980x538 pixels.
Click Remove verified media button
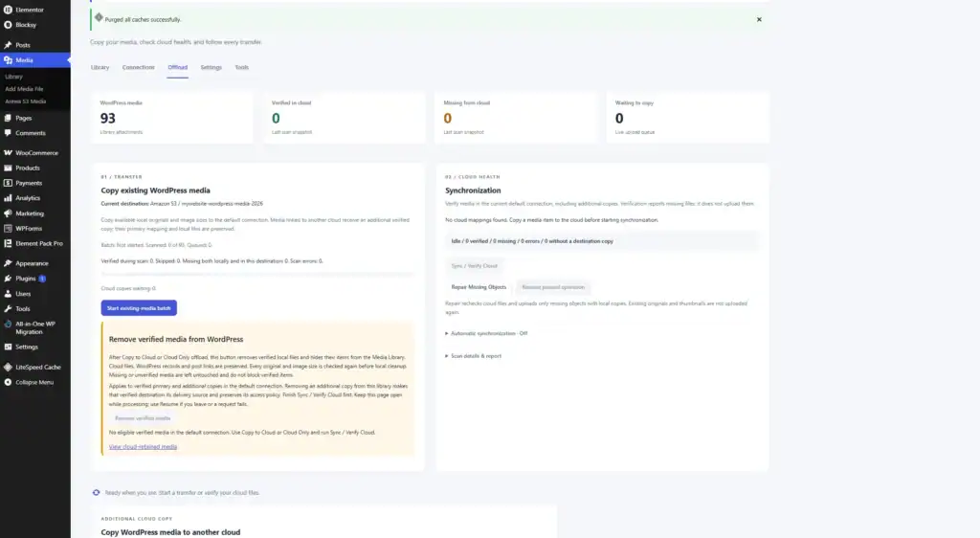point(143,418)
